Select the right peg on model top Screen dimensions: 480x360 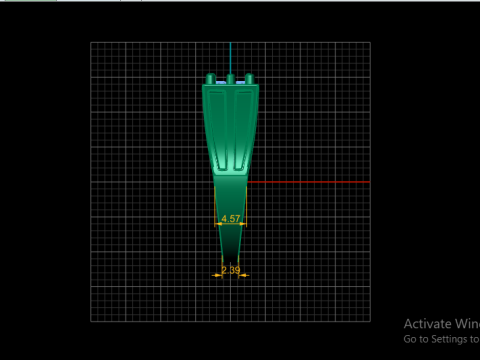tap(250, 79)
